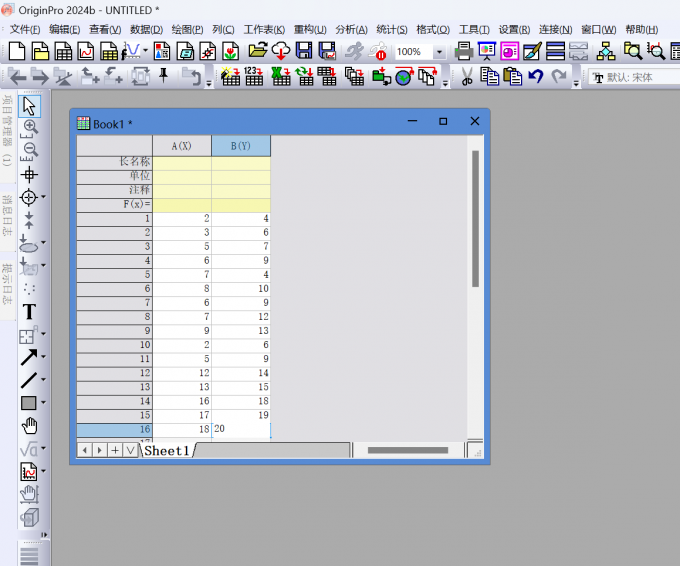
Task: Open zoom percentage 100% dropdown
Action: tap(439, 52)
